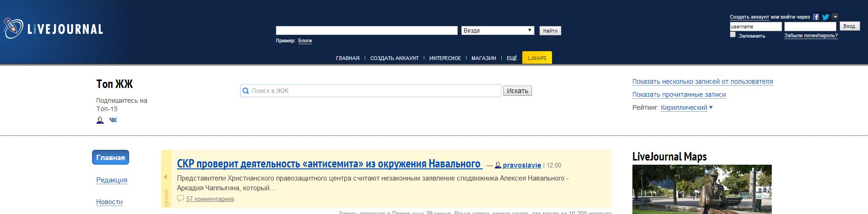Subscribe to Top-15 via VK icon
The image size is (868, 214).
click(113, 120)
